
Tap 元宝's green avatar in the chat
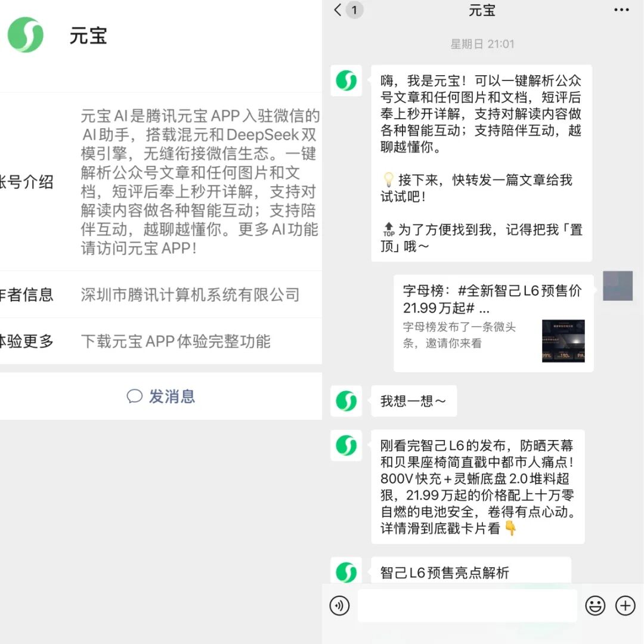[346, 81]
